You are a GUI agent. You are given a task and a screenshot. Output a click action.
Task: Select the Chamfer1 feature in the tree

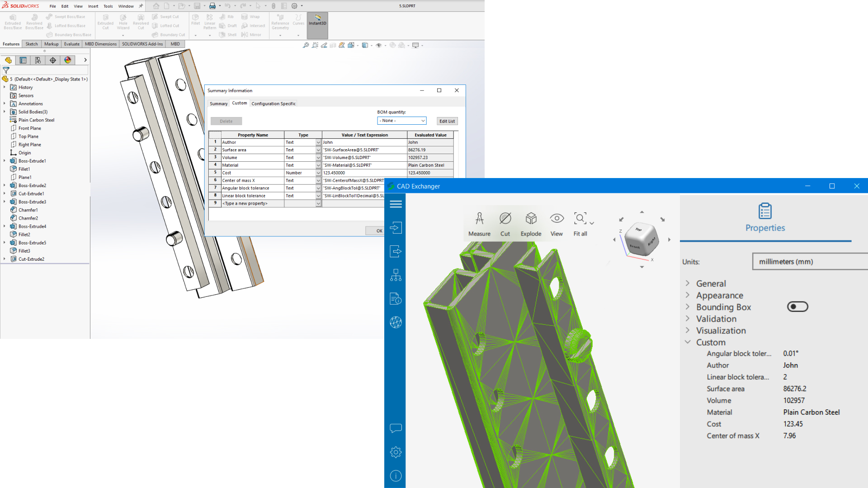pos(28,210)
